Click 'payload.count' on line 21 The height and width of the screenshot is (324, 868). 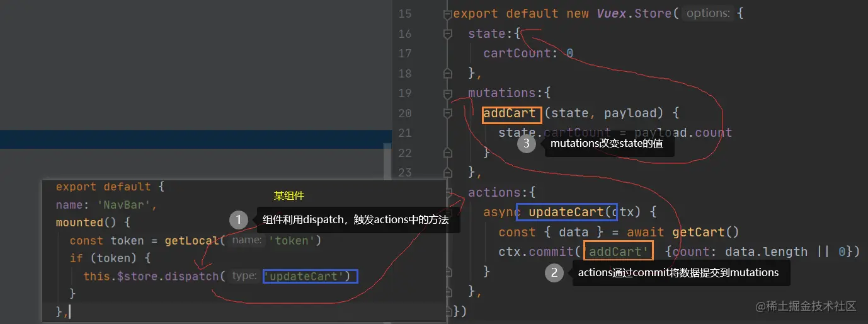(683, 133)
